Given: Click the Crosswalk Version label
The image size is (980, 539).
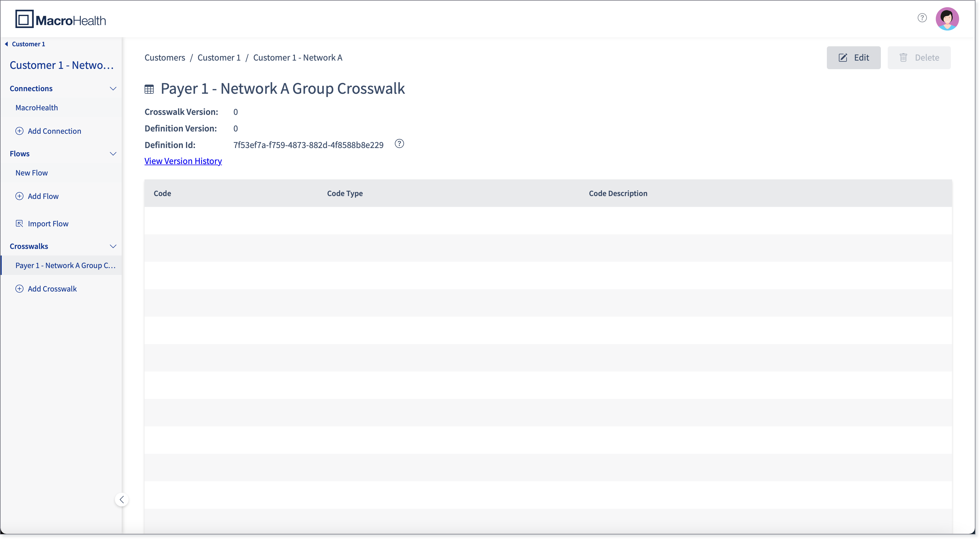Looking at the screenshot, I should (x=181, y=112).
